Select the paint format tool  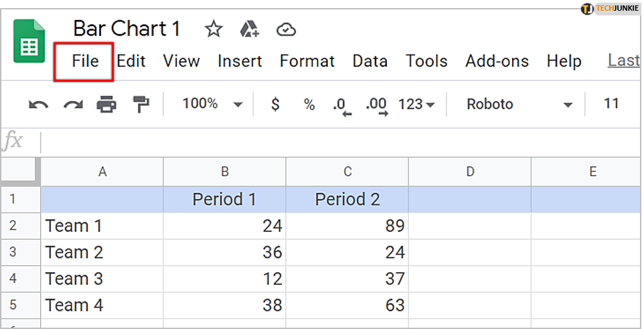pos(141,104)
